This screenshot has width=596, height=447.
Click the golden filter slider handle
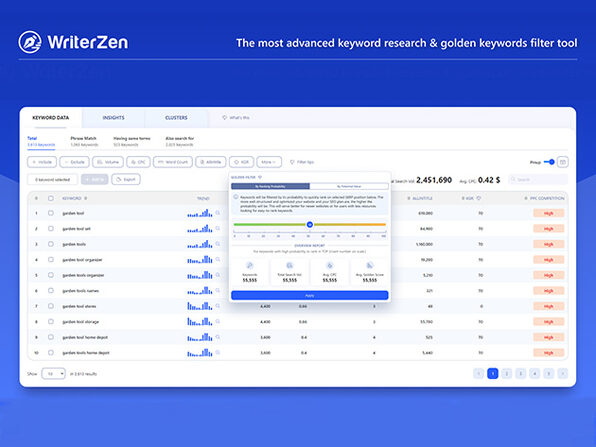310,225
